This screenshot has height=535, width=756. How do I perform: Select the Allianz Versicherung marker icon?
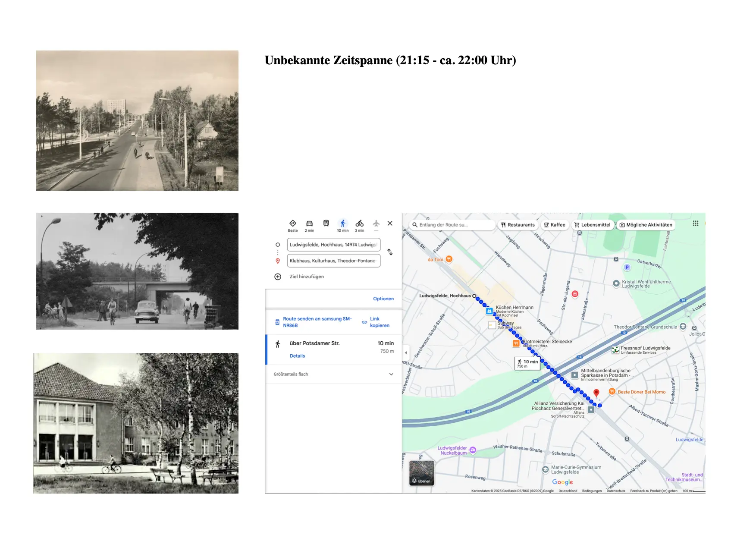tap(591, 410)
